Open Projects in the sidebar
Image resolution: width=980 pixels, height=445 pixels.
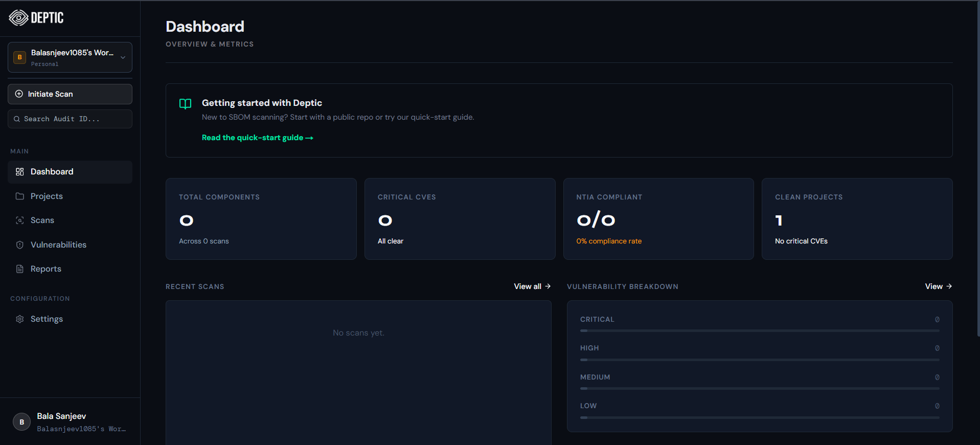tap(70, 196)
